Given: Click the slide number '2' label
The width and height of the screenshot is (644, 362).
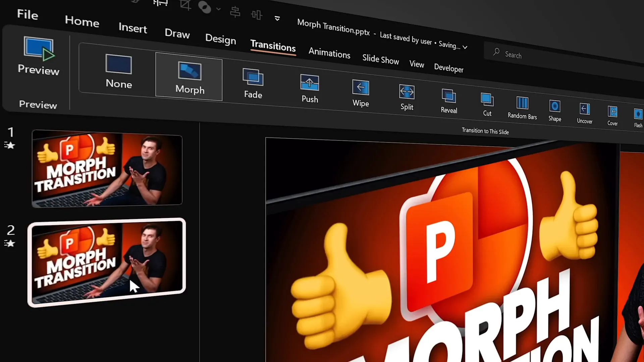Looking at the screenshot, I should [11, 230].
